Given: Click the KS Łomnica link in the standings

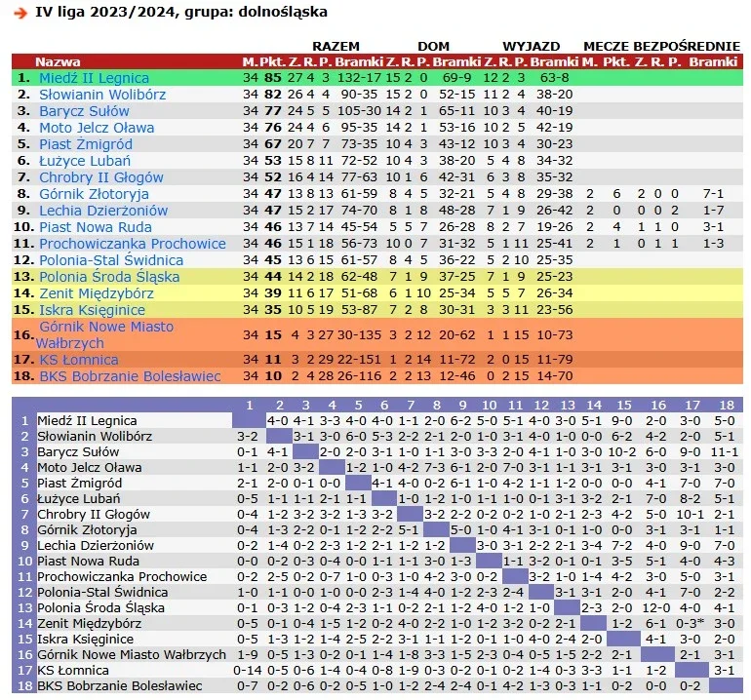Looking at the screenshot, I should click(79, 360).
